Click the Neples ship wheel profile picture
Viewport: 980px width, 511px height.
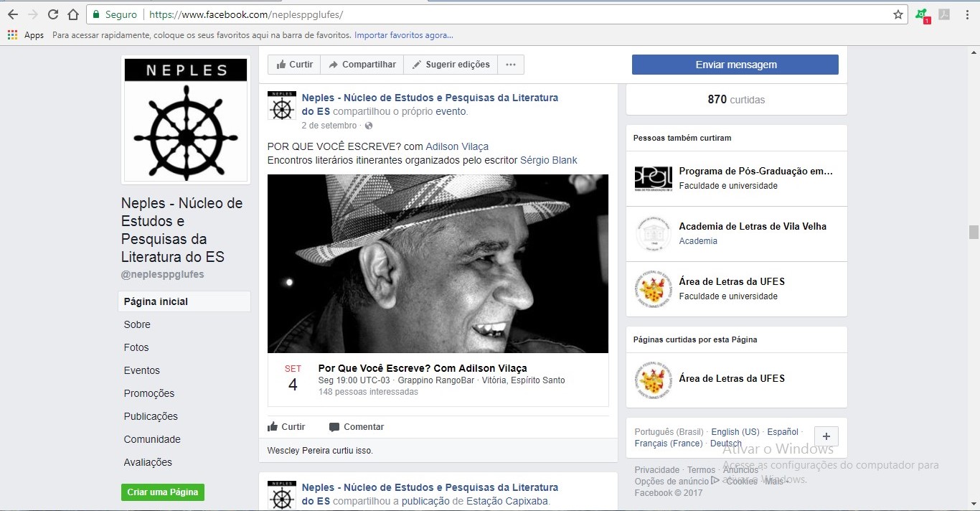coord(186,119)
